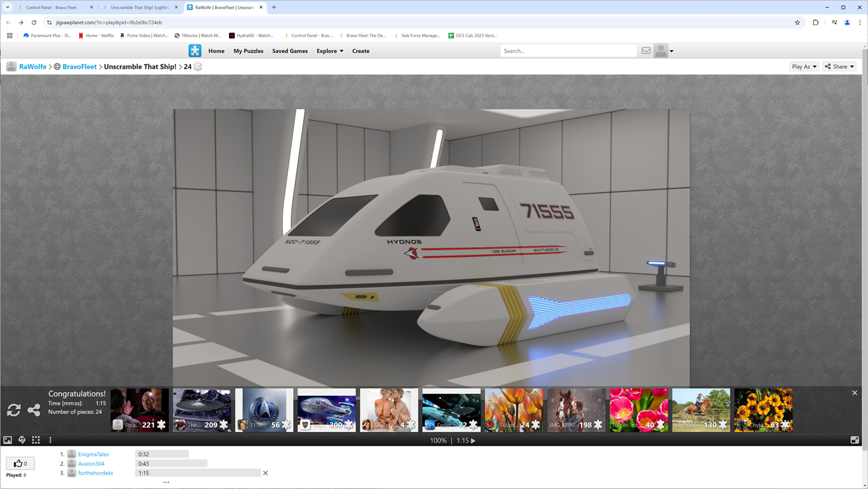
Task: Click the media control icon in Chrome toolbar
Action: 834,23
